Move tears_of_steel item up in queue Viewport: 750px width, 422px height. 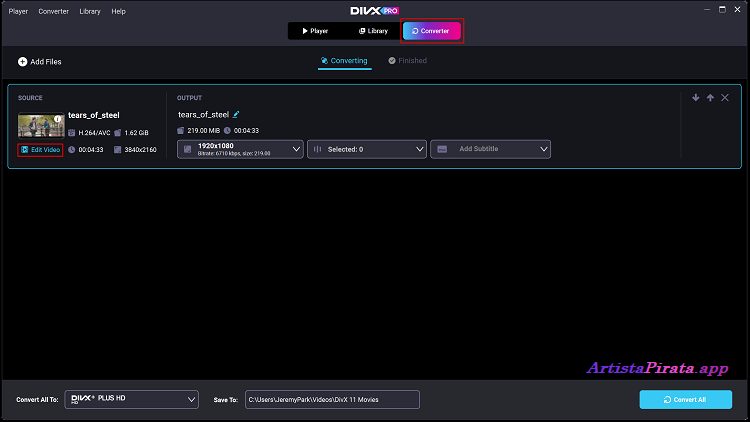[x=710, y=98]
